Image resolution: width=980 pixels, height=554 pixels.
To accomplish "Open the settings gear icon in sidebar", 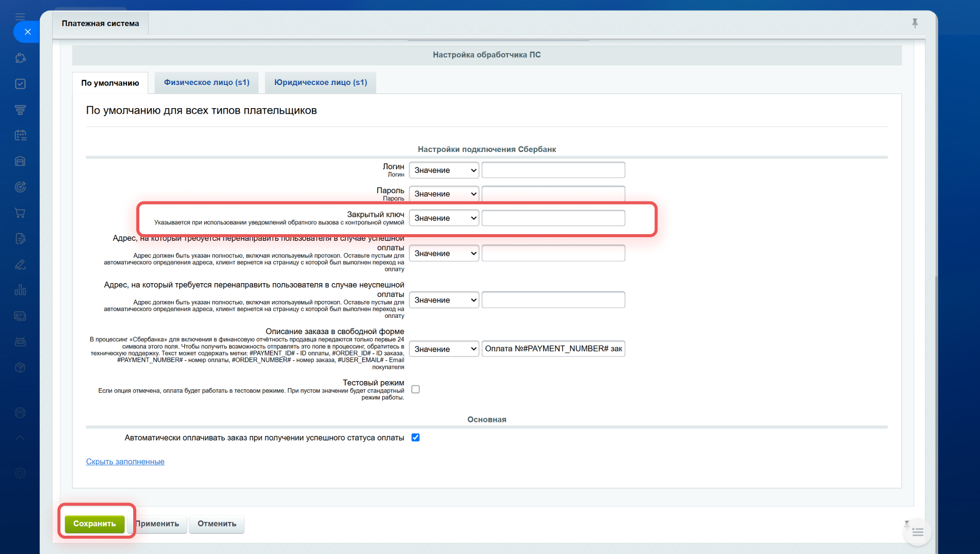I will (20, 473).
